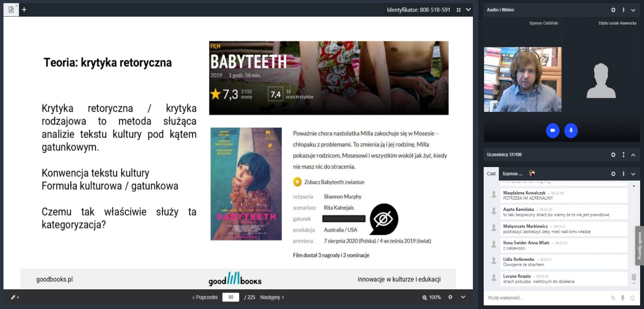Open the emoji picker in chat

coord(632,298)
